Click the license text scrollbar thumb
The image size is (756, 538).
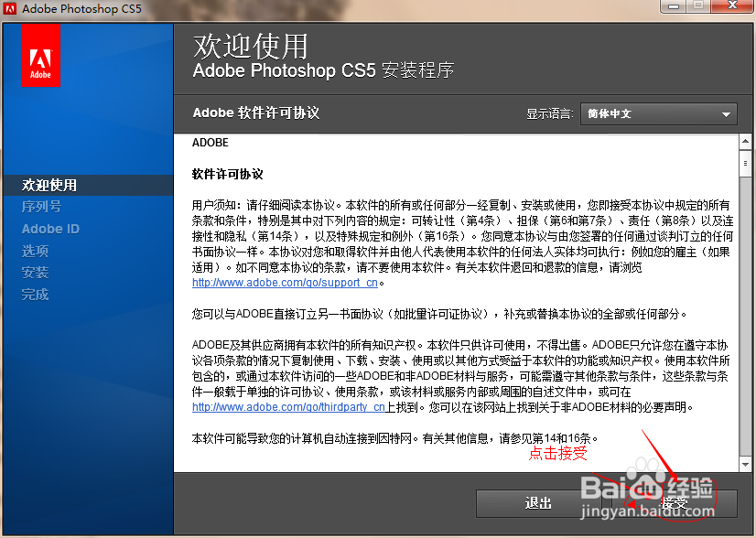pos(745,164)
